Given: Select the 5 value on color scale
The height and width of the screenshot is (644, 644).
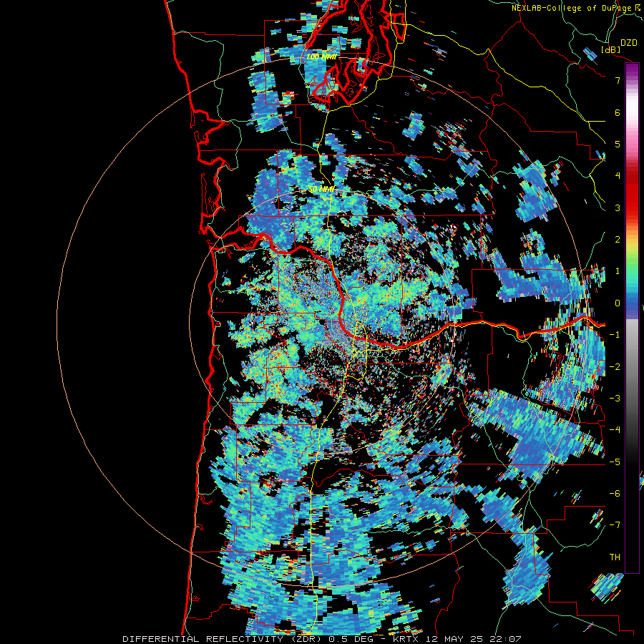Looking at the screenshot, I should [618, 144].
